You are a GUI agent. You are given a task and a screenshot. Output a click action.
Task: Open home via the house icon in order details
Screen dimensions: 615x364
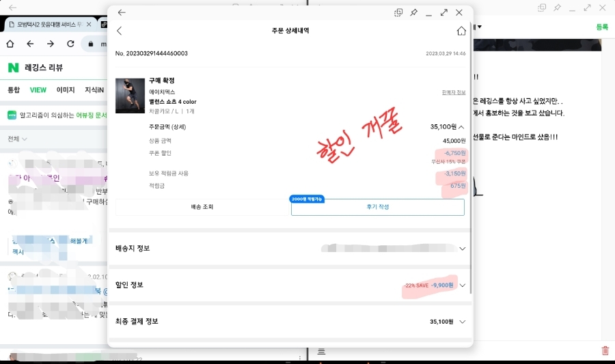(461, 31)
